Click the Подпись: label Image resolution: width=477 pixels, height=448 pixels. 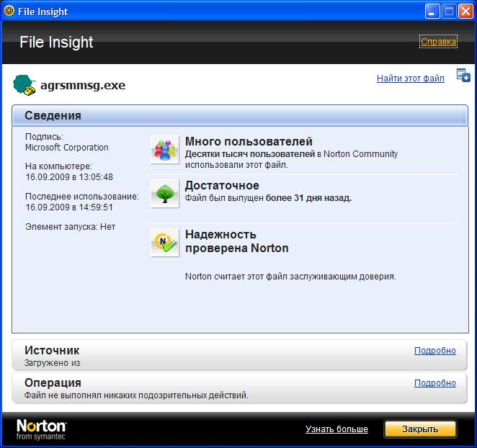click(x=44, y=137)
